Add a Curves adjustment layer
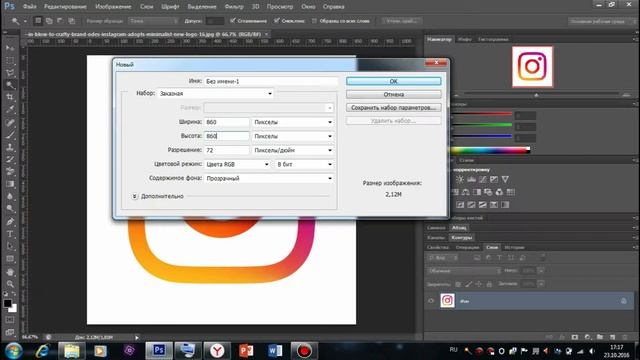Screen dimensions: 640x360 click(483, 179)
